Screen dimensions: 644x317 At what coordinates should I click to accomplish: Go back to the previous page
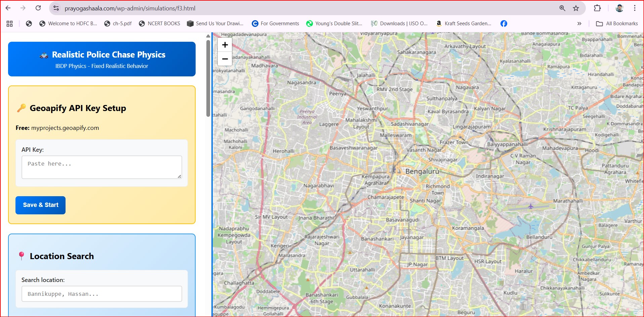8,8
